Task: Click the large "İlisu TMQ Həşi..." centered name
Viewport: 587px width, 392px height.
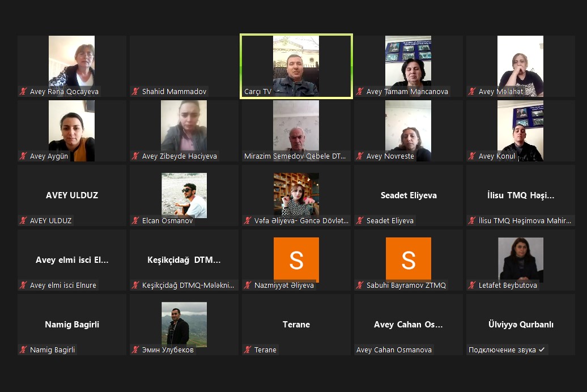Action: (521, 195)
